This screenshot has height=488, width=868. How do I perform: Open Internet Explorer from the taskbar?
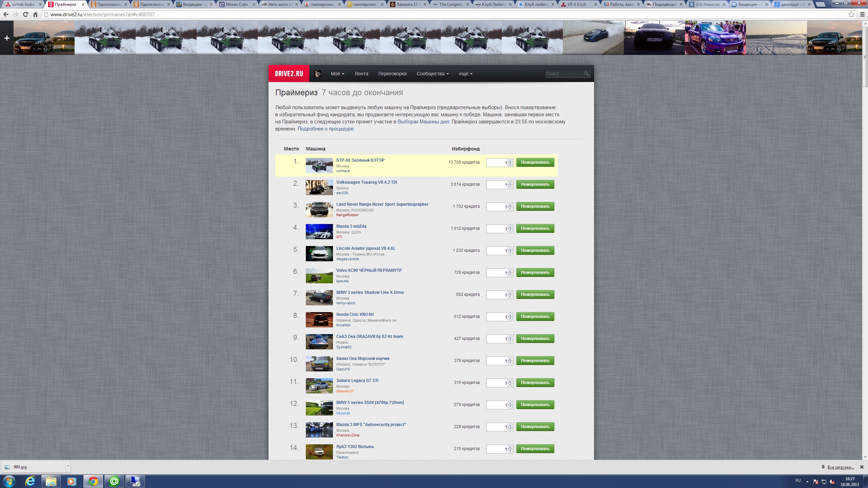coord(30,481)
